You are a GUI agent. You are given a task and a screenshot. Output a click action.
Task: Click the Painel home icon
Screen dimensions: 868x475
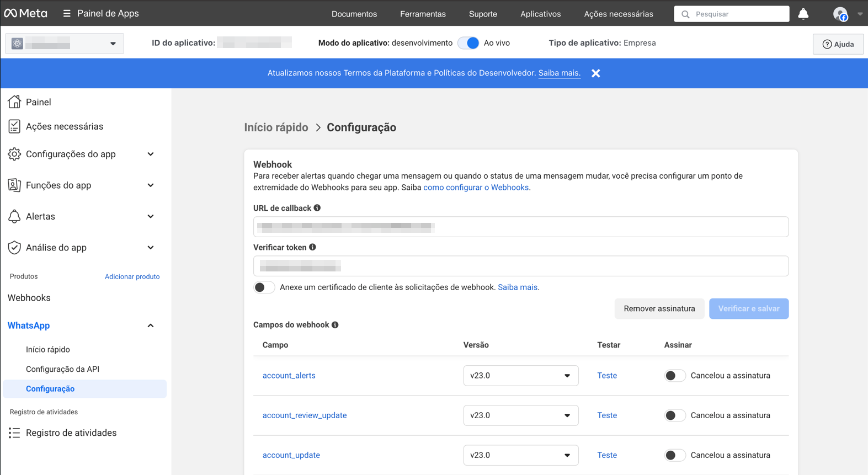(x=14, y=102)
